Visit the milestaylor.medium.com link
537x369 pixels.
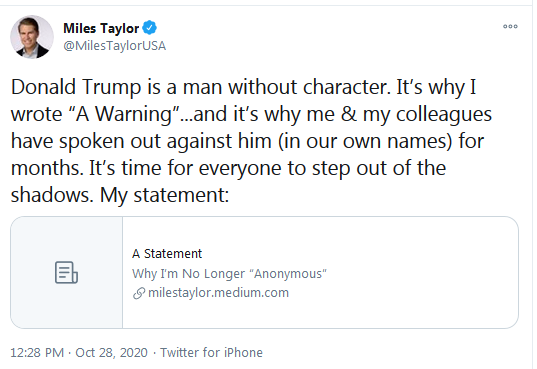click(x=218, y=293)
